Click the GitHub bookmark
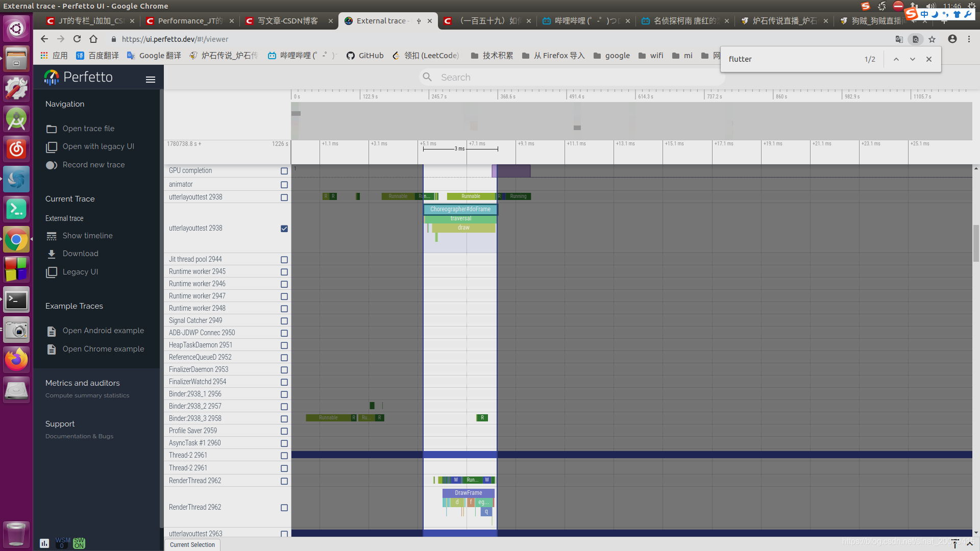Viewport: 980px width, 551px height. [365, 56]
